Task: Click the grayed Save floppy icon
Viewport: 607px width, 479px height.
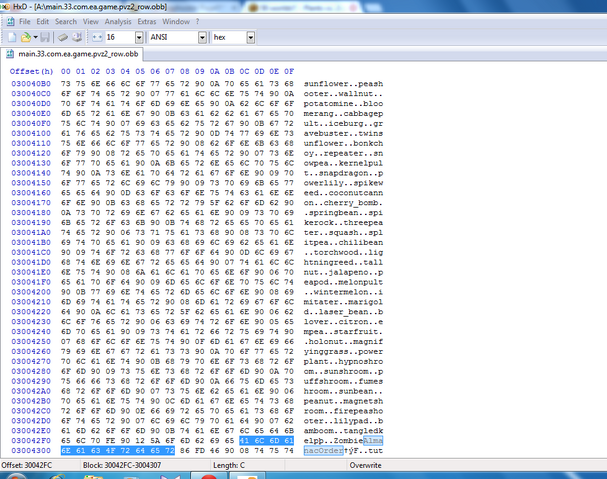Action: 45,37
